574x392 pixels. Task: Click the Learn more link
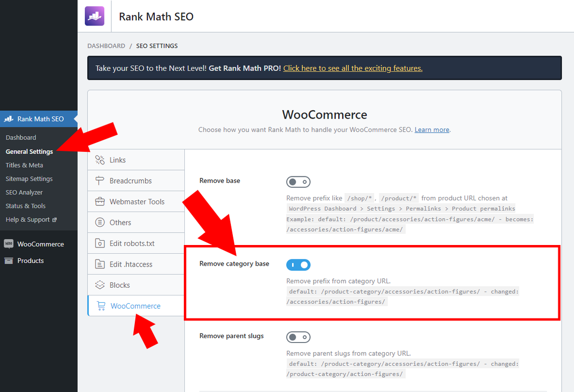[432, 129]
